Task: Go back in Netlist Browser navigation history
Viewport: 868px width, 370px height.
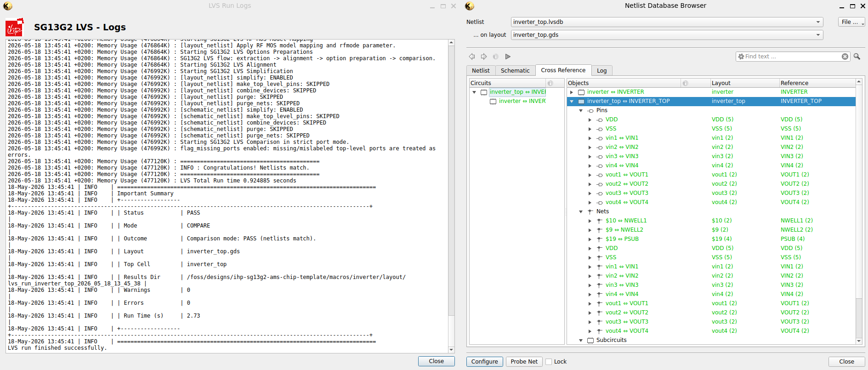Action: (472, 57)
